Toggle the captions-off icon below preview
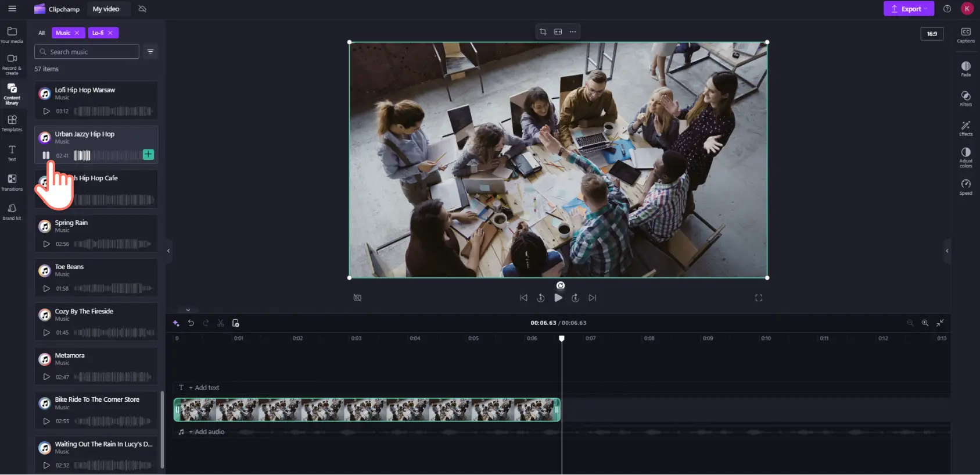This screenshot has height=475, width=980. pyautogui.click(x=357, y=298)
